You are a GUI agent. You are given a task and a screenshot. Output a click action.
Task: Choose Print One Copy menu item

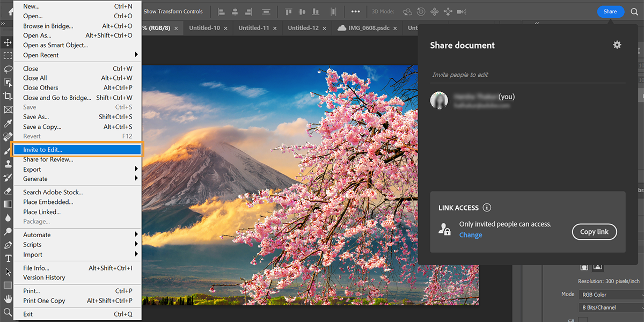(79, 301)
